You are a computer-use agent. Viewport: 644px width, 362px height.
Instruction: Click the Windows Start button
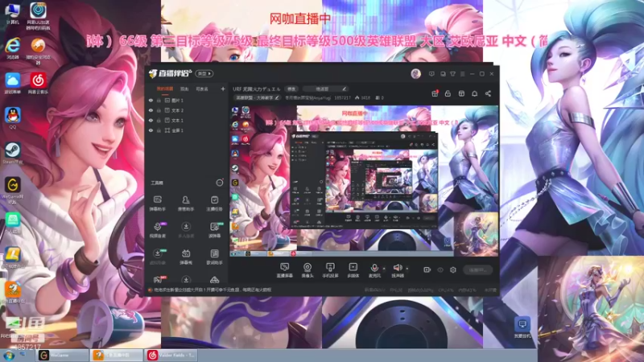pos(8,356)
